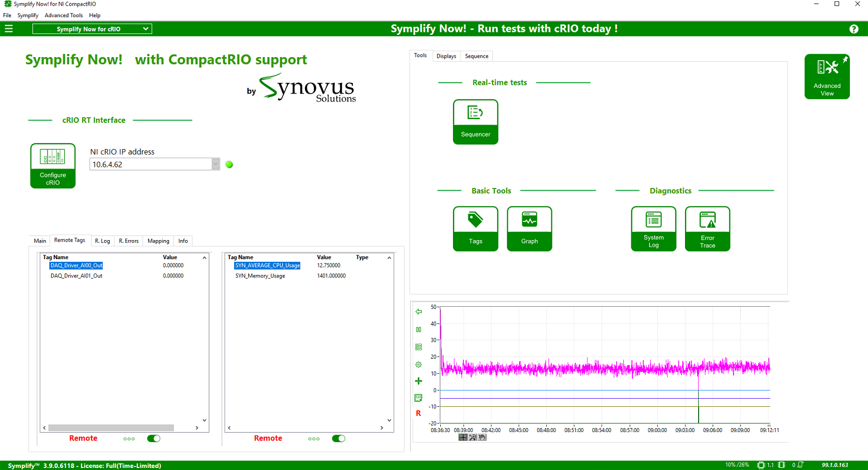Open the System Log diagnostics
The image size is (868, 470).
pyautogui.click(x=653, y=228)
